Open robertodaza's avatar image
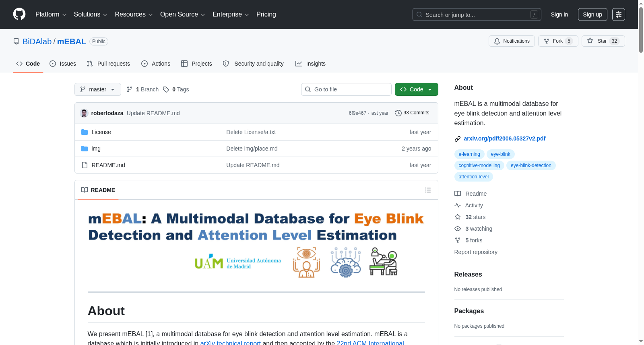644x345 pixels. point(84,113)
